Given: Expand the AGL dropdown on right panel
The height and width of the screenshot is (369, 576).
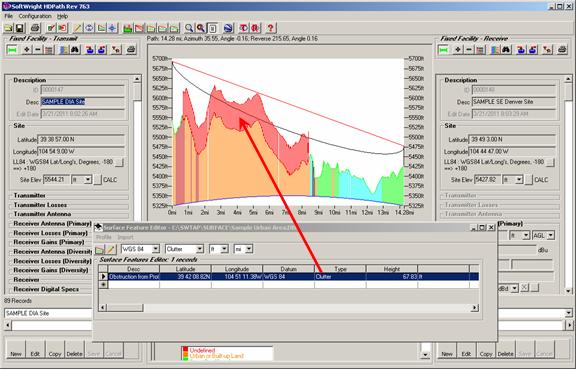Looking at the screenshot, I should point(551,235).
